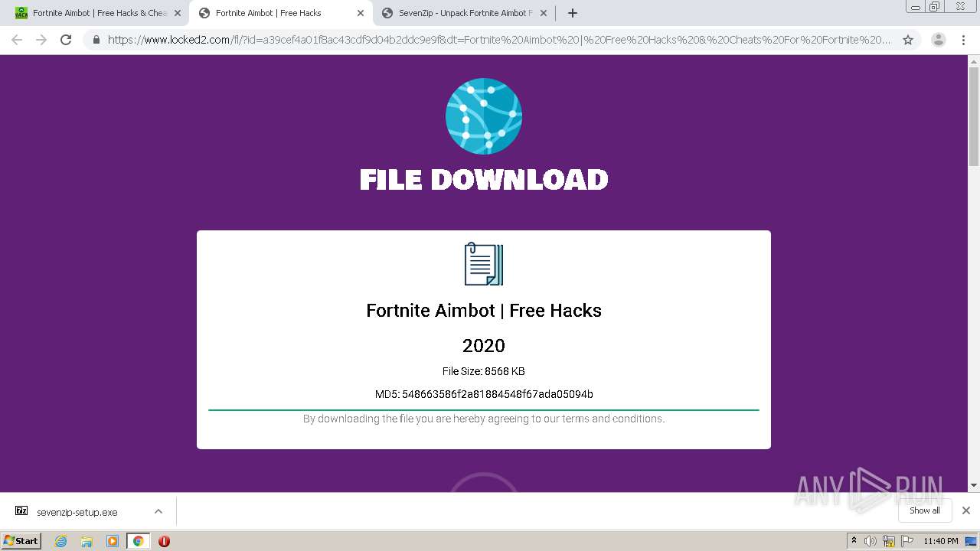
Task: Open Windows Media Player from the taskbar
Action: pos(113,541)
